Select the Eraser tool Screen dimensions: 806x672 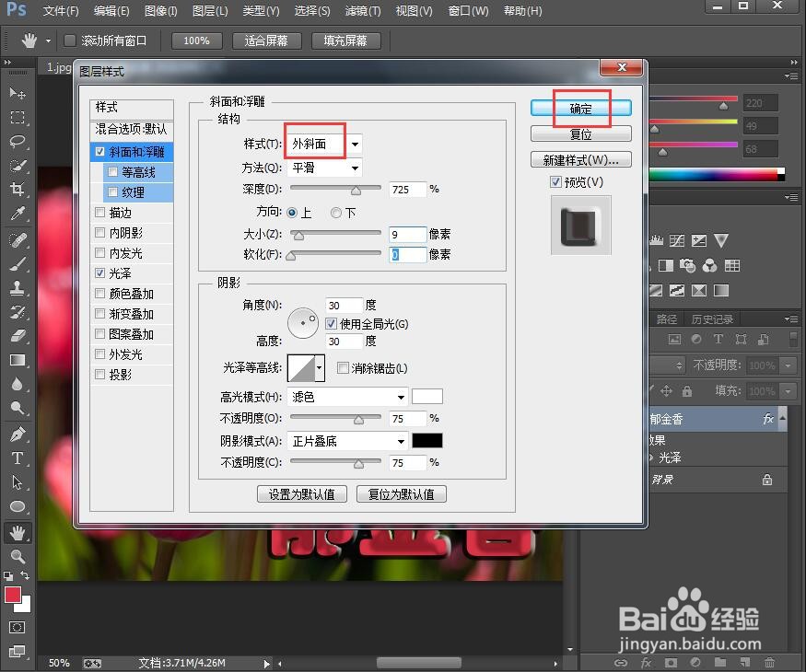[18, 335]
